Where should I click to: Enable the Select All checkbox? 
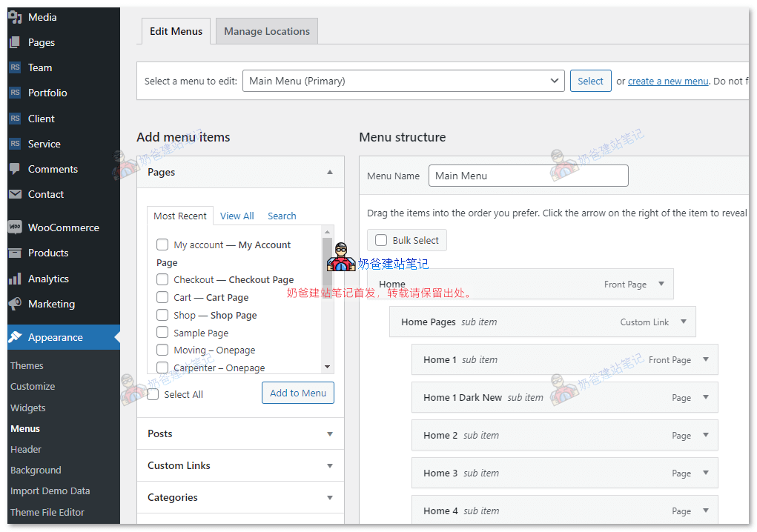pyautogui.click(x=153, y=394)
